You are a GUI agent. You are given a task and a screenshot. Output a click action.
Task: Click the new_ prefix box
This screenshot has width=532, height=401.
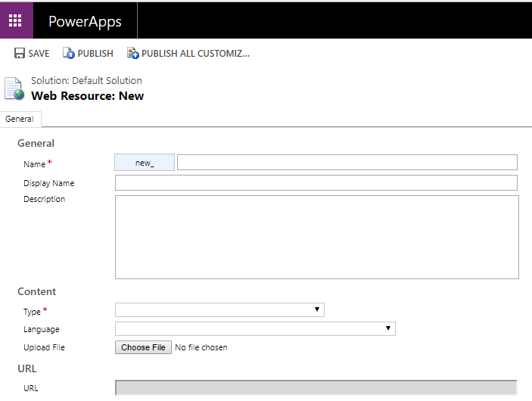145,163
